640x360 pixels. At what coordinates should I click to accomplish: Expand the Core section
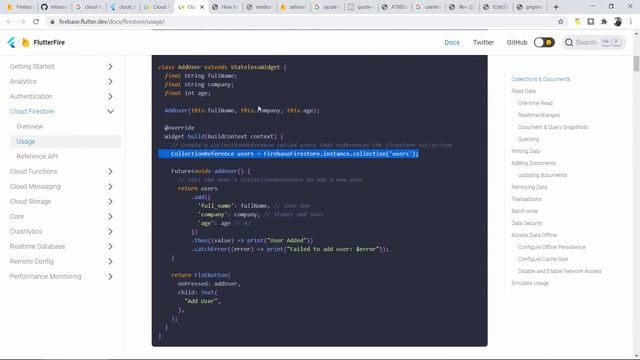(110, 216)
